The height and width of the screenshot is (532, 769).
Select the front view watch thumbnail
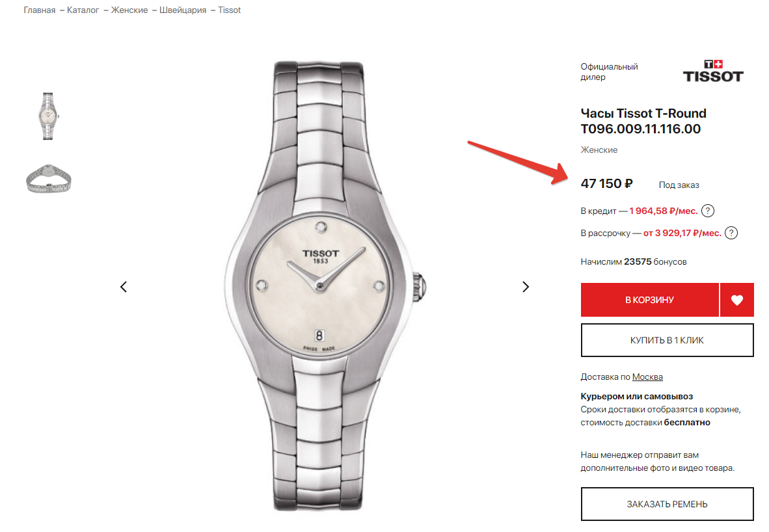point(48,116)
